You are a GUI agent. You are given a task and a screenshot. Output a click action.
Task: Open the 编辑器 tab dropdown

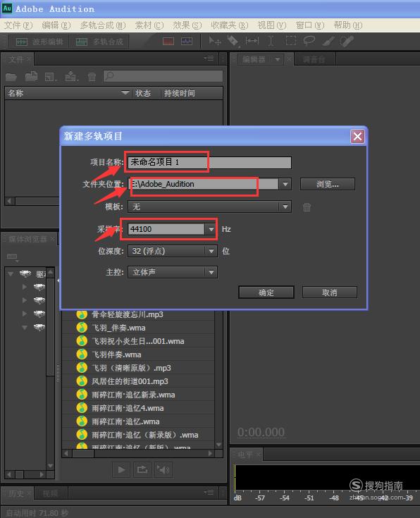pos(278,59)
